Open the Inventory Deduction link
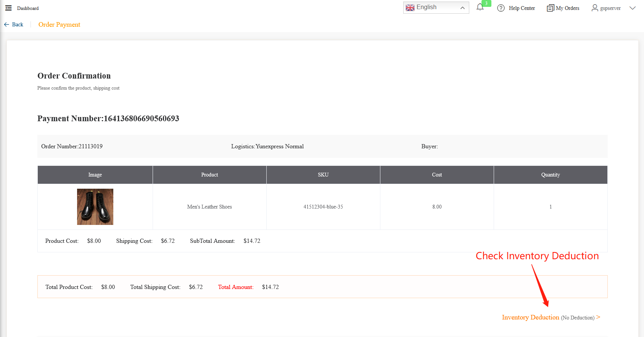The height and width of the screenshot is (337, 644). [530, 317]
